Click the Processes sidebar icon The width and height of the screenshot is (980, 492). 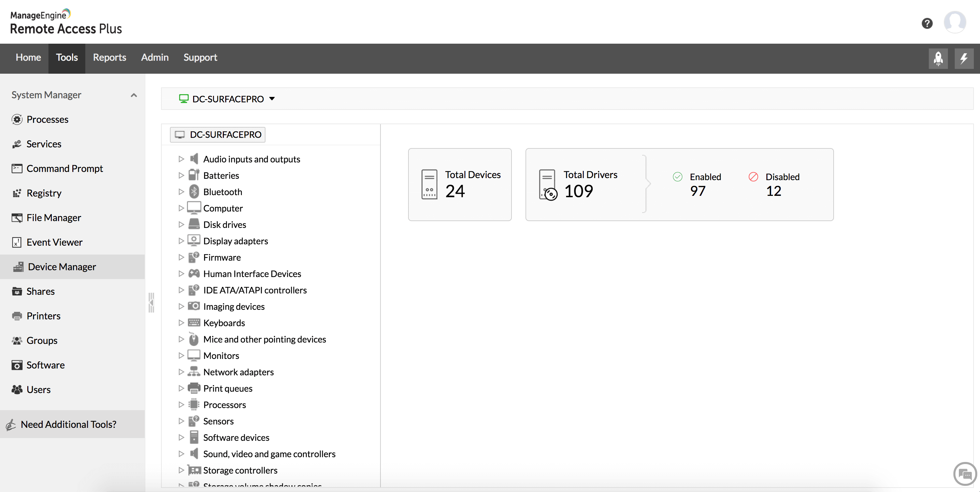[x=16, y=119]
